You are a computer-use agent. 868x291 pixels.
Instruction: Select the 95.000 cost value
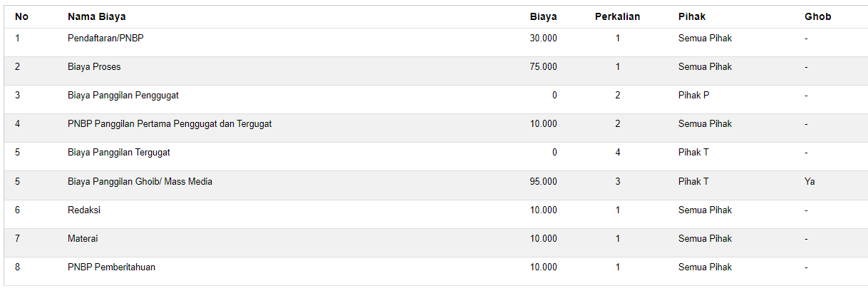point(543,182)
